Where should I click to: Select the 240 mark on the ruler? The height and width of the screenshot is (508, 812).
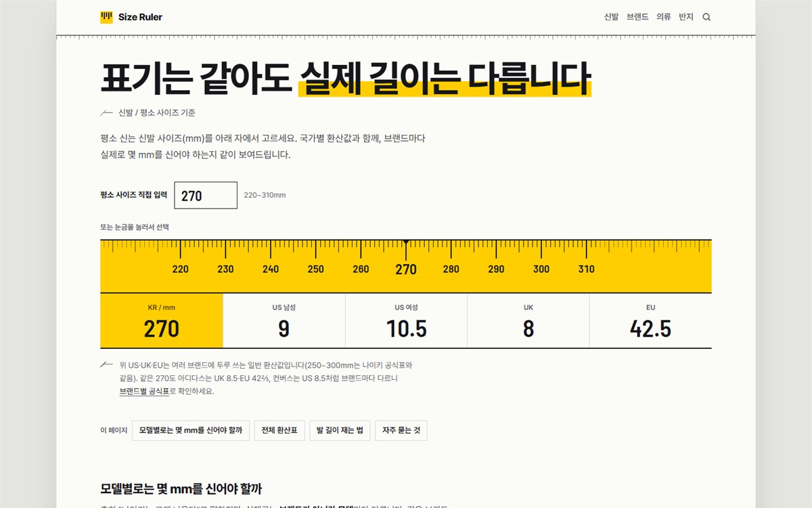271,269
